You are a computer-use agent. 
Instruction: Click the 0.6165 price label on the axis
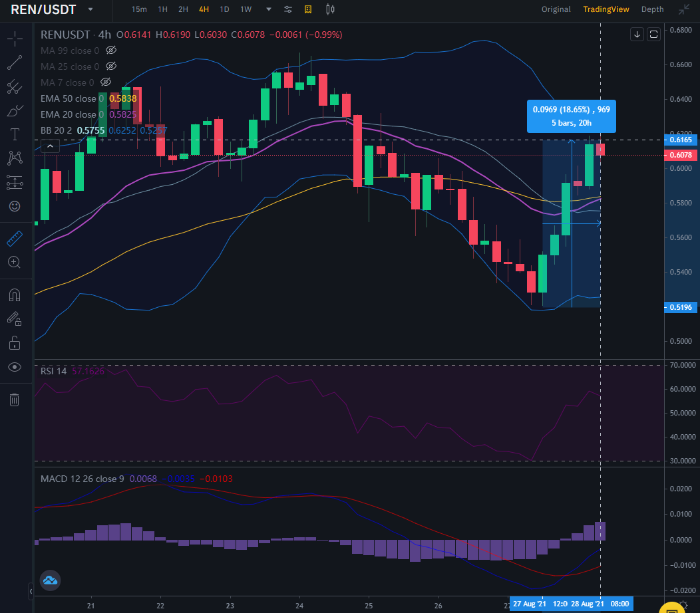coord(681,140)
